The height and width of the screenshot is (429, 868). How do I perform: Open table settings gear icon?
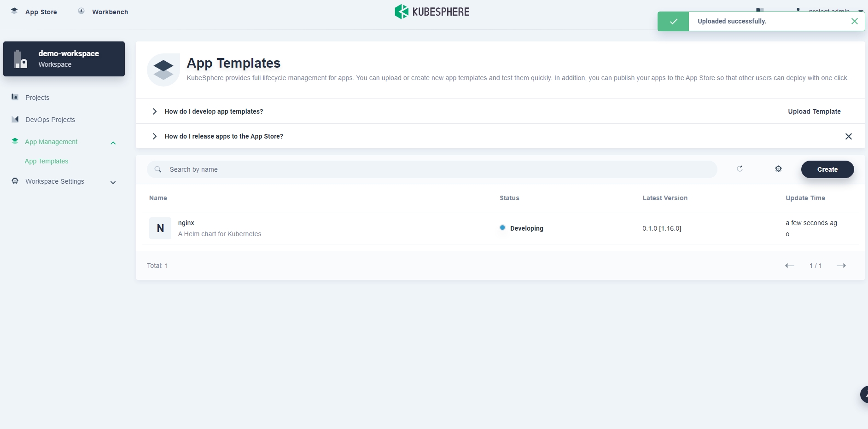[778, 169]
